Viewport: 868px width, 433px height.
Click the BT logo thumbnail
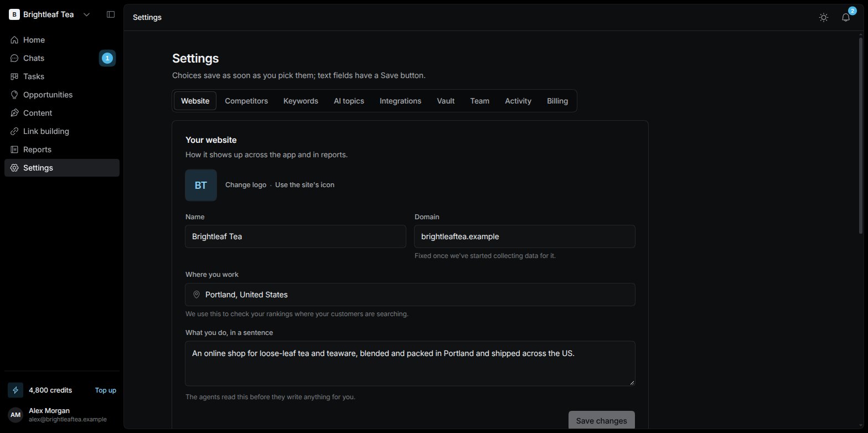(201, 185)
